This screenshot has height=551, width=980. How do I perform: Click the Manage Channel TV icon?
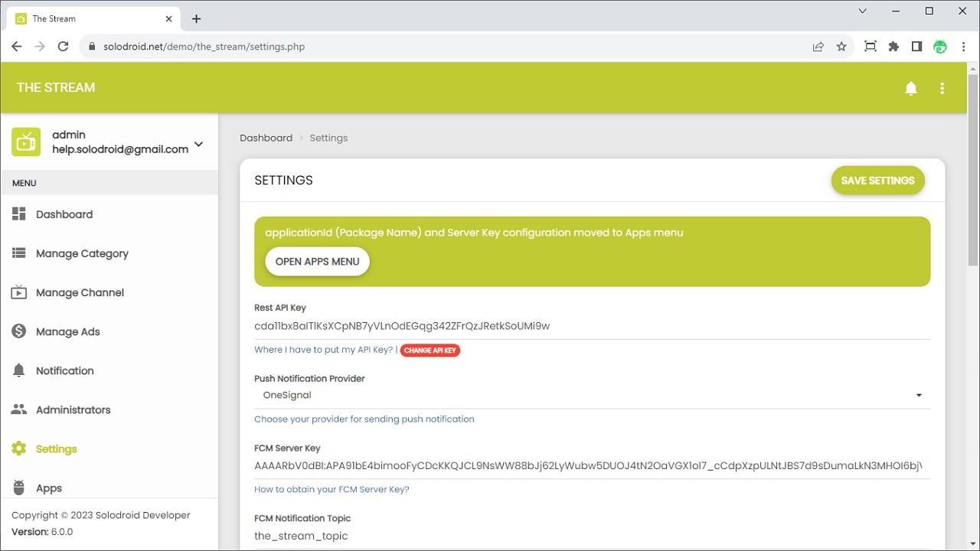click(19, 292)
